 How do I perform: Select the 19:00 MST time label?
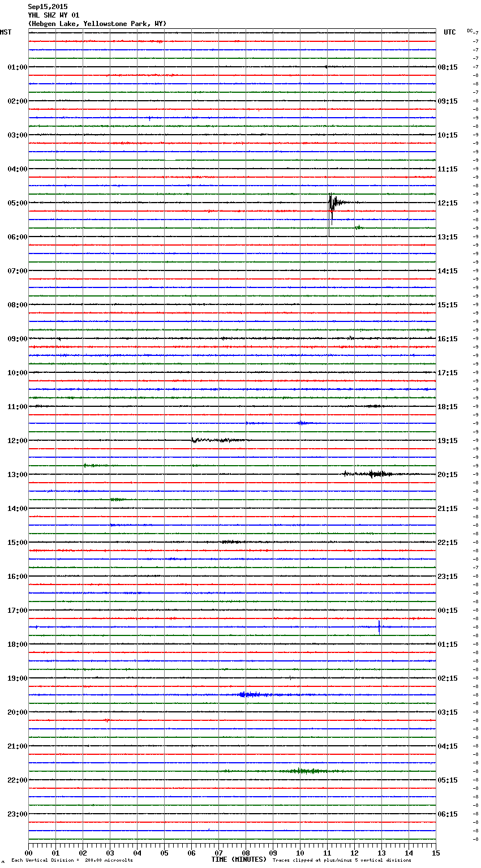tap(18, 678)
